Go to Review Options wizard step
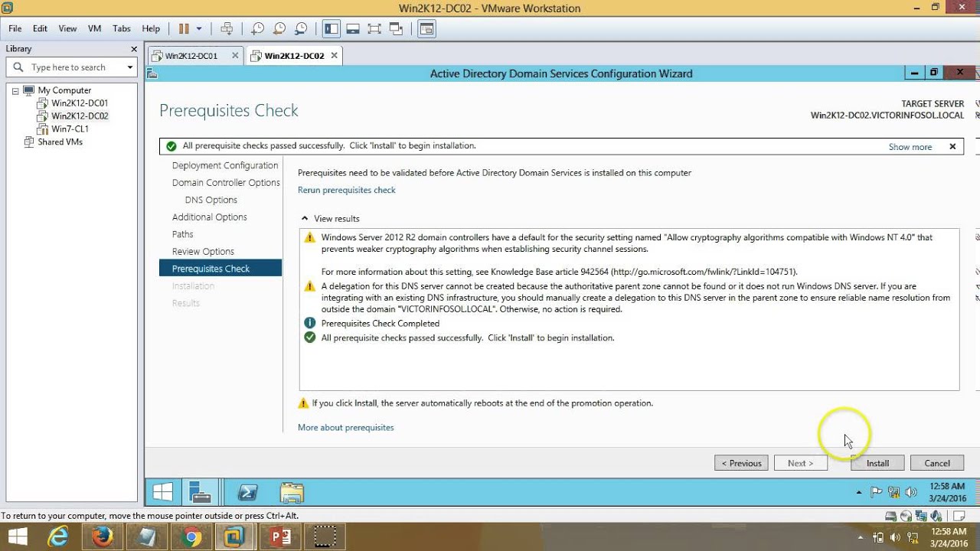 tap(203, 252)
